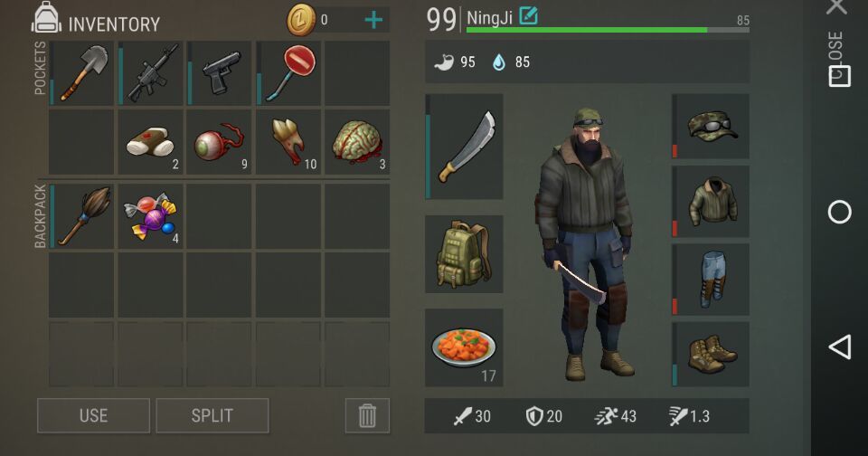Select the bandages stack
868x456 pixels.
[151, 142]
